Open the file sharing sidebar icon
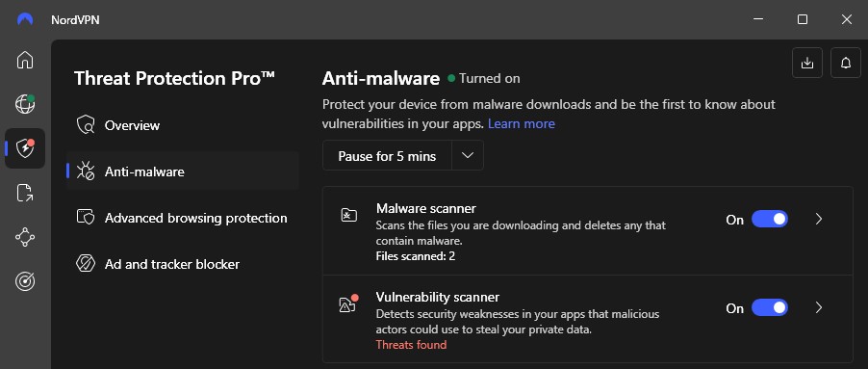868x369 pixels. 25,193
